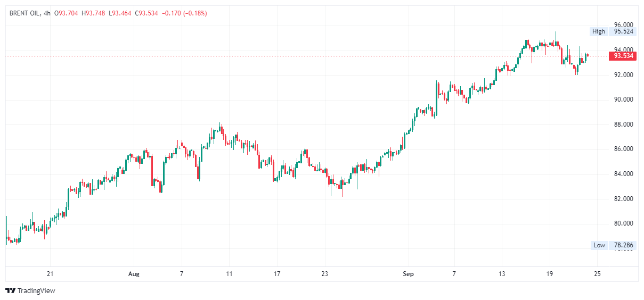Screen dimensions: 644x300
Task: Click the Aug marker on time axis
Action: tap(134, 274)
